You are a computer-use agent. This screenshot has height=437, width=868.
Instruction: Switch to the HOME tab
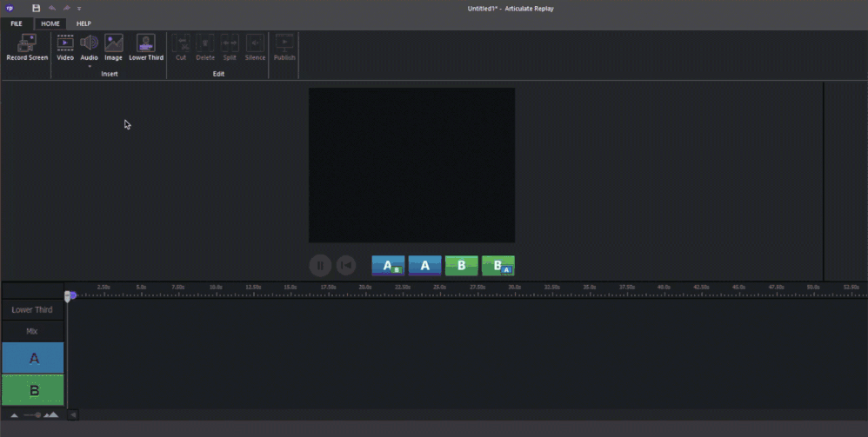pos(50,23)
